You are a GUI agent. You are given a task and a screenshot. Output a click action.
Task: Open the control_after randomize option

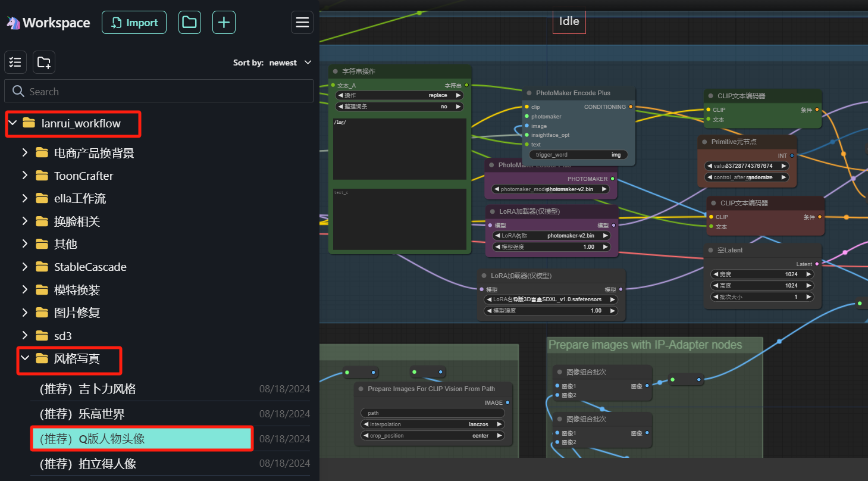[747, 177]
